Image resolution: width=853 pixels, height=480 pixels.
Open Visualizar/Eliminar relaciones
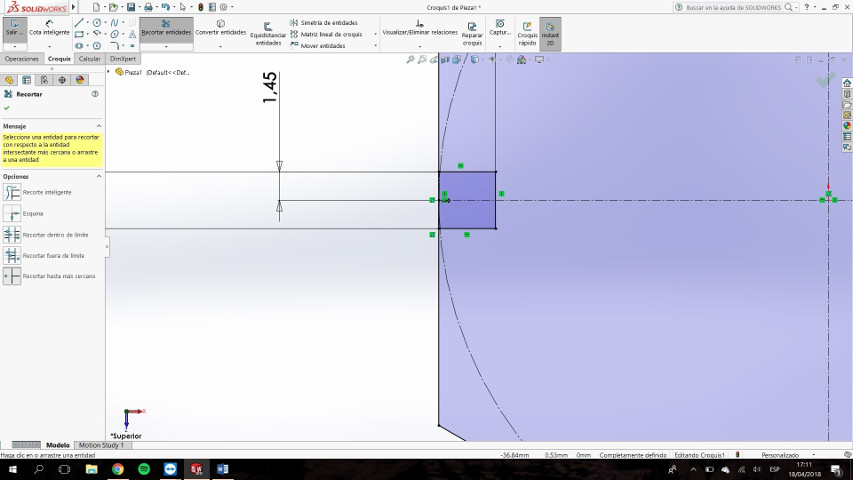click(419, 28)
